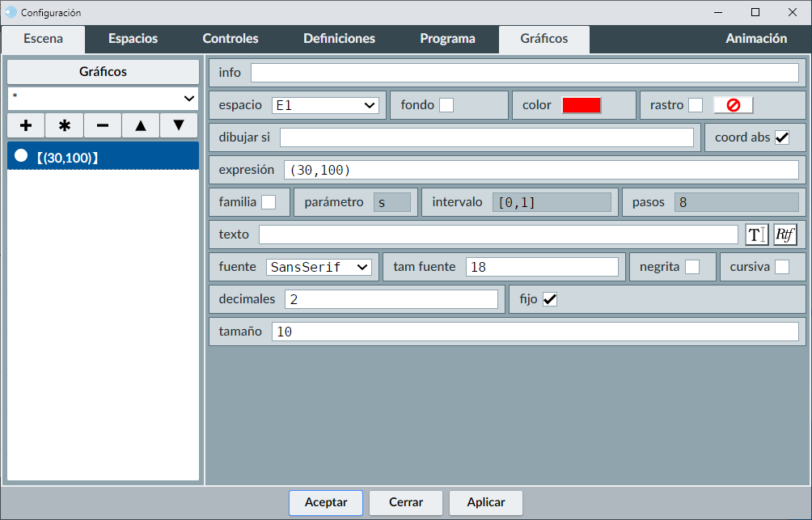
Task: Move graphic up with up arrow
Action: (x=141, y=125)
